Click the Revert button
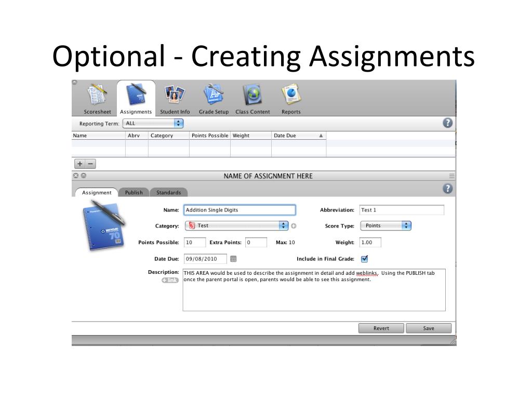The image size is (532, 399). point(381,328)
